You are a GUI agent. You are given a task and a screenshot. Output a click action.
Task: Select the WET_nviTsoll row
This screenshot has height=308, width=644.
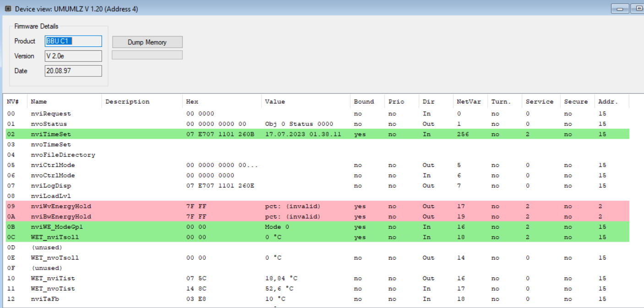click(317, 237)
